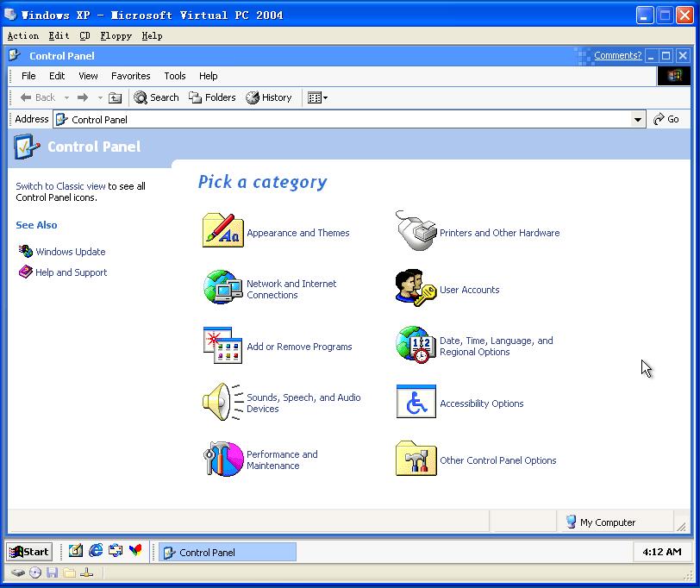Click the Control Panel title bar system icon
Viewport: 700px width, 588px height.
click(x=15, y=55)
